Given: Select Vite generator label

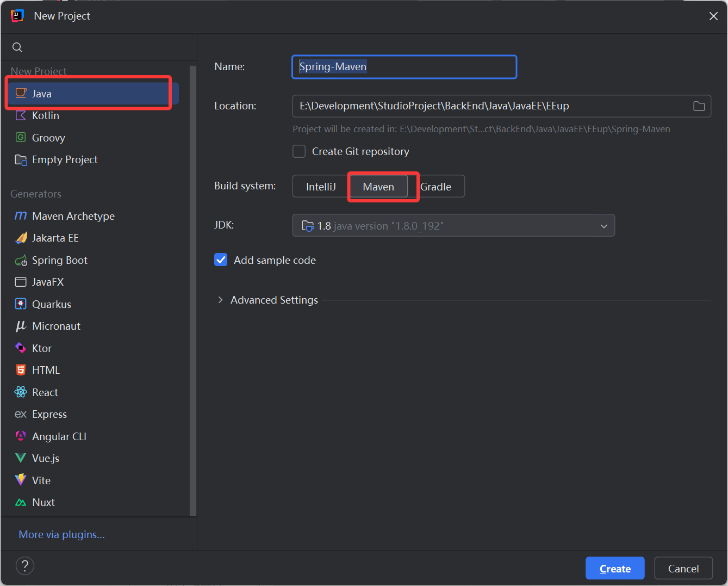Looking at the screenshot, I should click(x=41, y=480).
